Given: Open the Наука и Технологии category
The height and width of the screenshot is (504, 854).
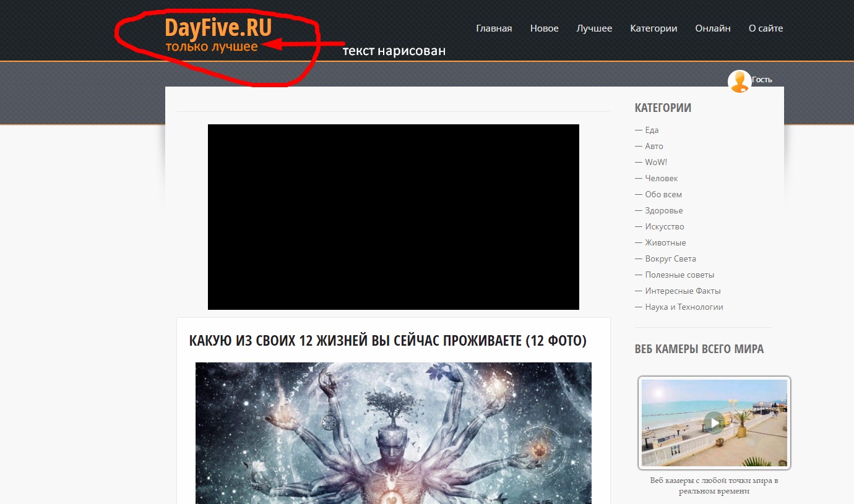Looking at the screenshot, I should click(x=684, y=307).
